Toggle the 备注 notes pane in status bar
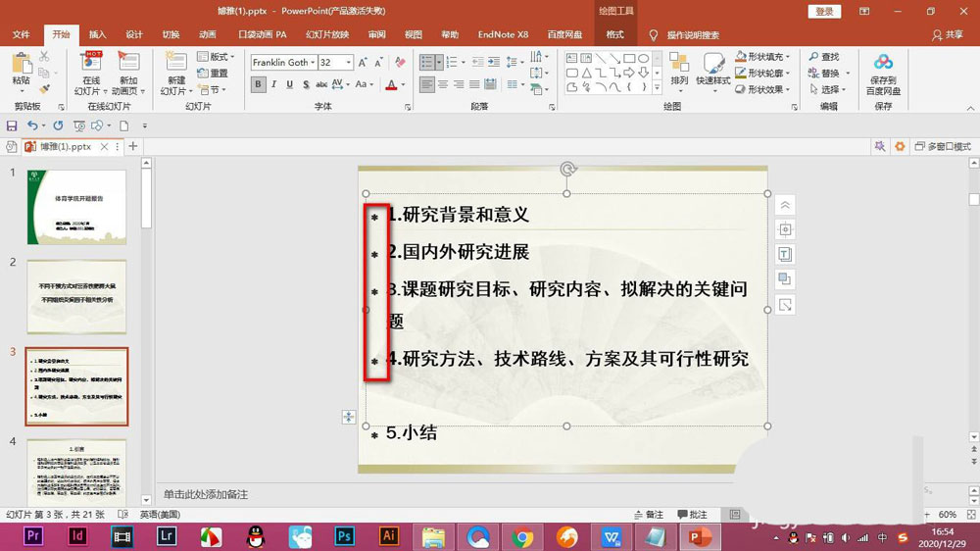 coord(649,514)
